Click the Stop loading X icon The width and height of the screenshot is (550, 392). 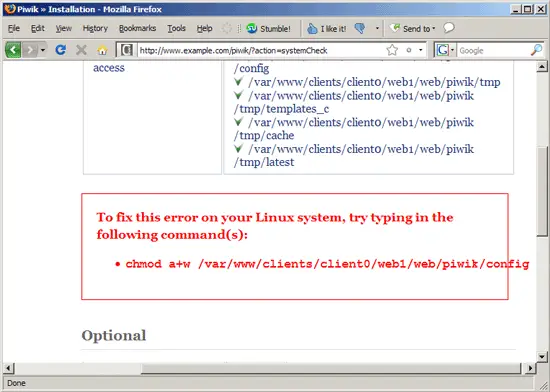click(81, 50)
